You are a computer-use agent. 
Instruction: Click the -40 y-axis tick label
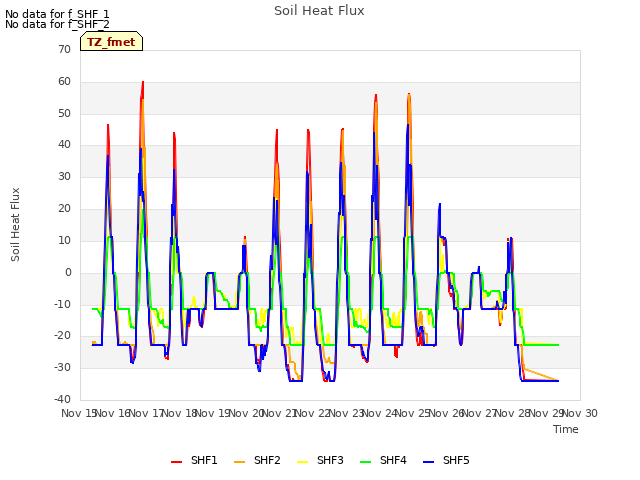pyautogui.click(x=62, y=399)
